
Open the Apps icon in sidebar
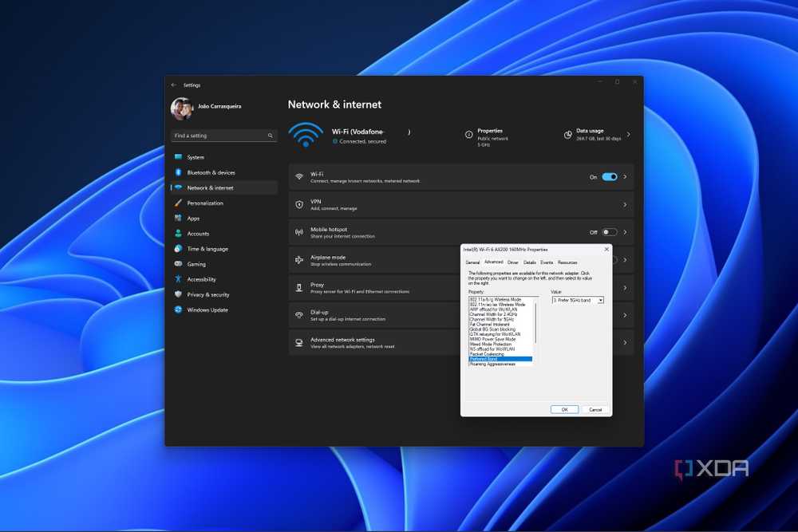pyautogui.click(x=178, y=219)
